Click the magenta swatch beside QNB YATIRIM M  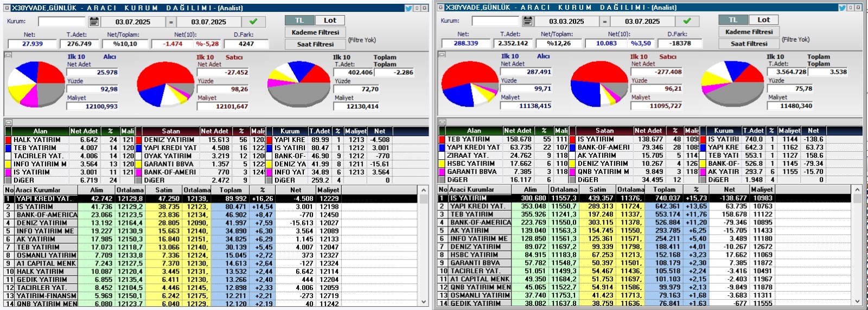[572, 172]
